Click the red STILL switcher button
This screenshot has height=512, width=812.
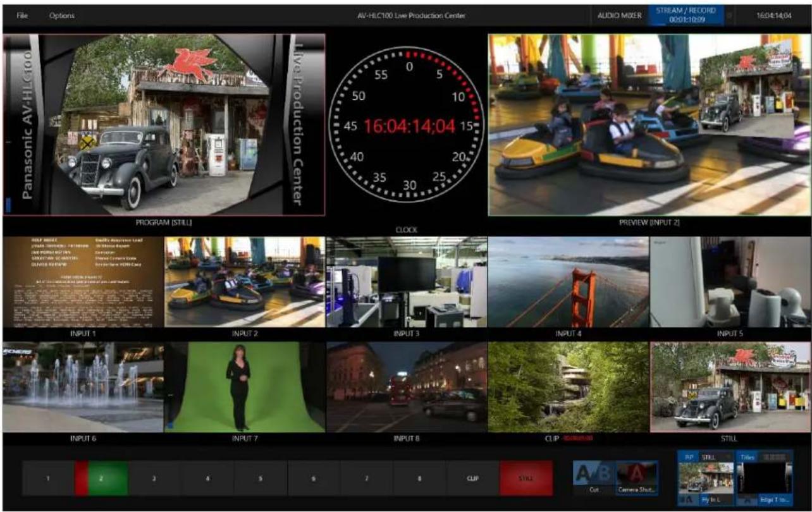526,478
